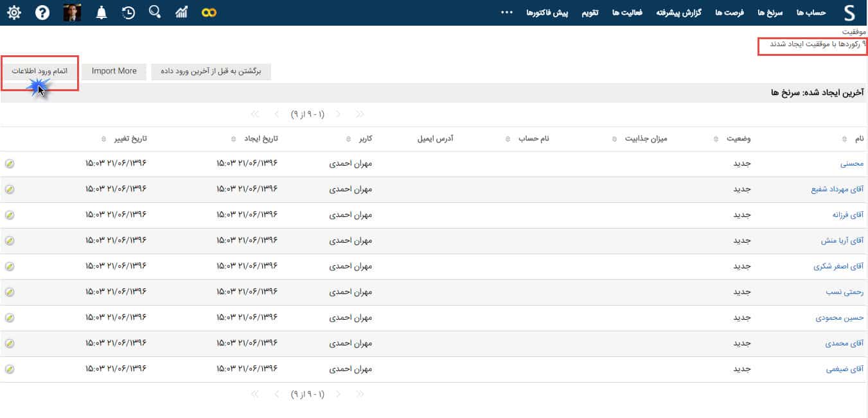Open the lead محسنی
The height and width of the screenshot is (418, 868).
(x=852, y=164)
